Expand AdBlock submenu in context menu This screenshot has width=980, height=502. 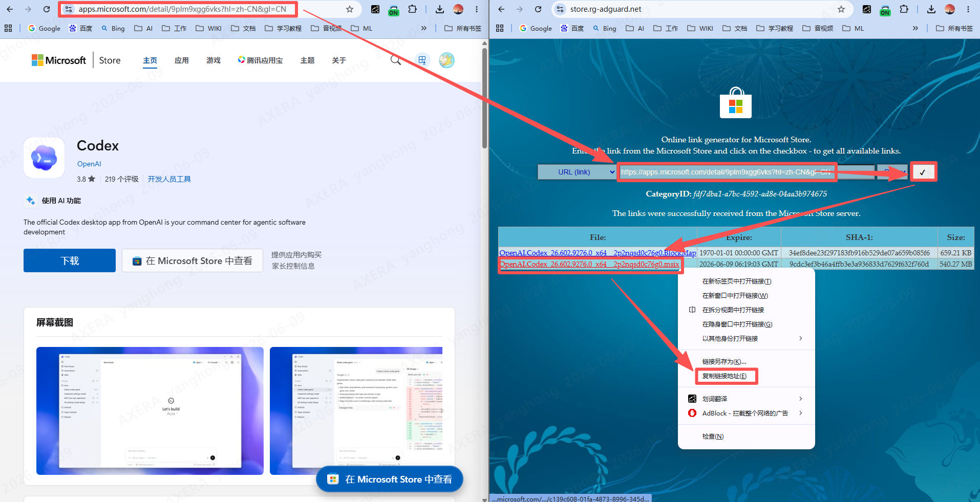747,413
